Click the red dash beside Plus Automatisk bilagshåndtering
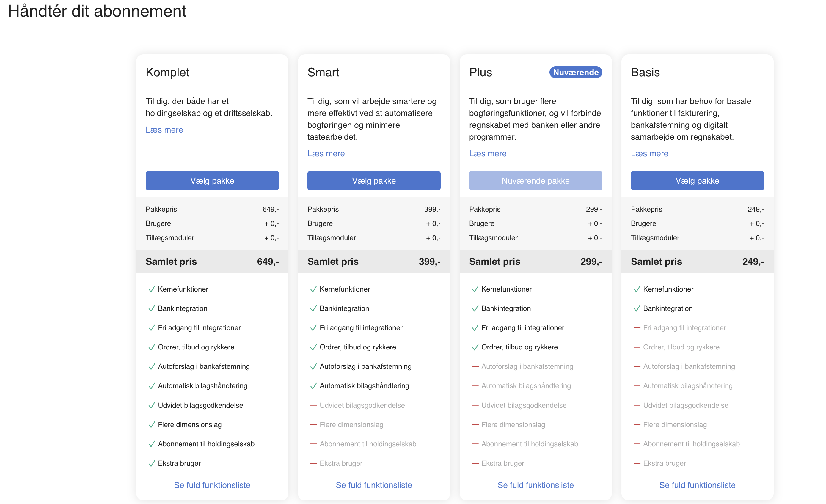 (475, 386)
